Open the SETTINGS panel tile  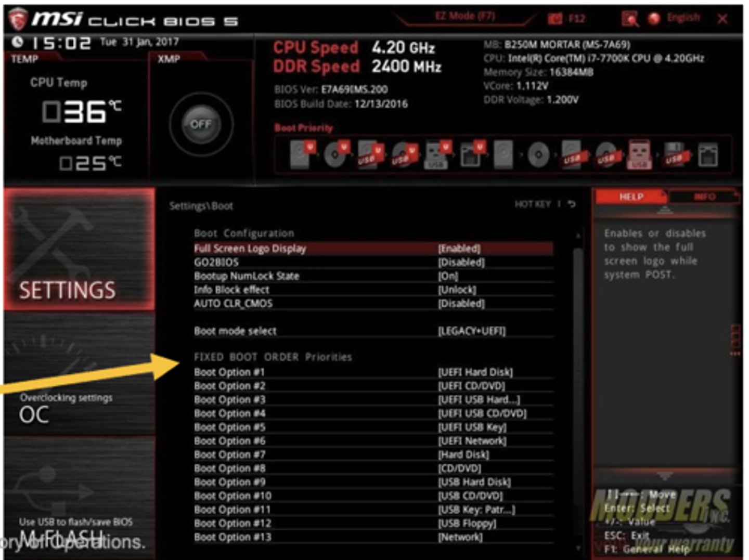click(x=79, y=250)
